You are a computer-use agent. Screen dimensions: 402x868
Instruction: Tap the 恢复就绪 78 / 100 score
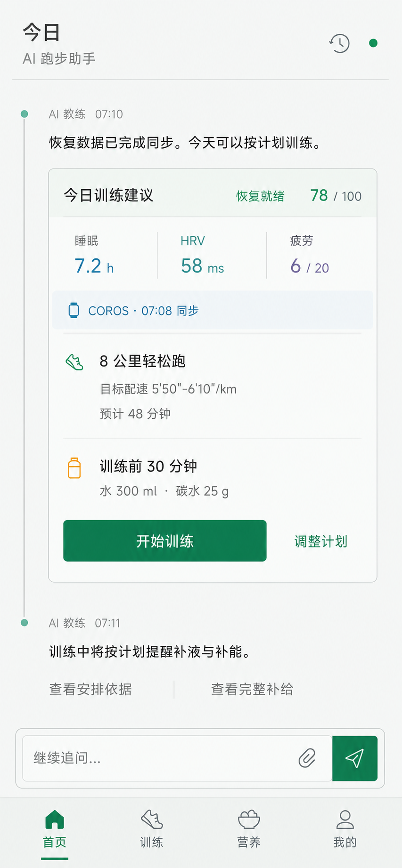299,195
